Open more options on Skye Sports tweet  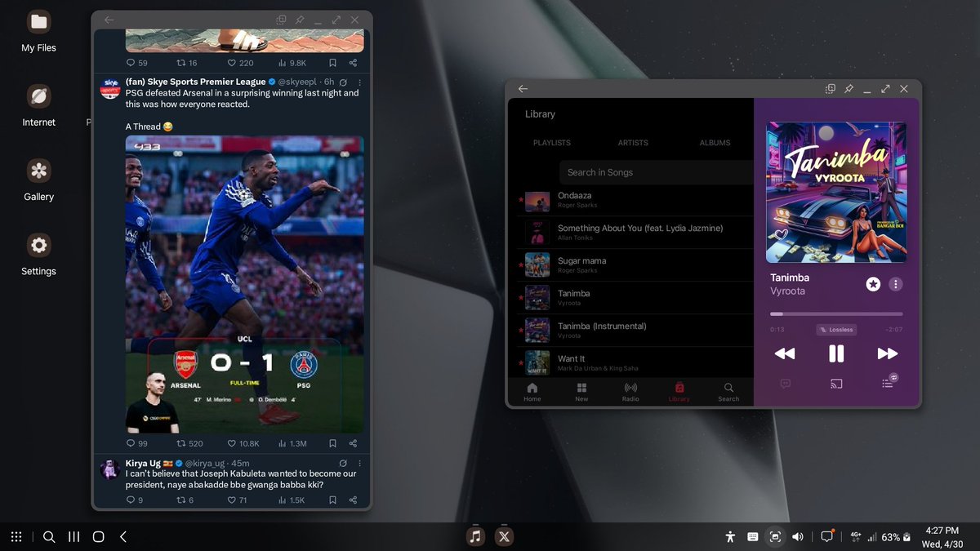point(360,82)
